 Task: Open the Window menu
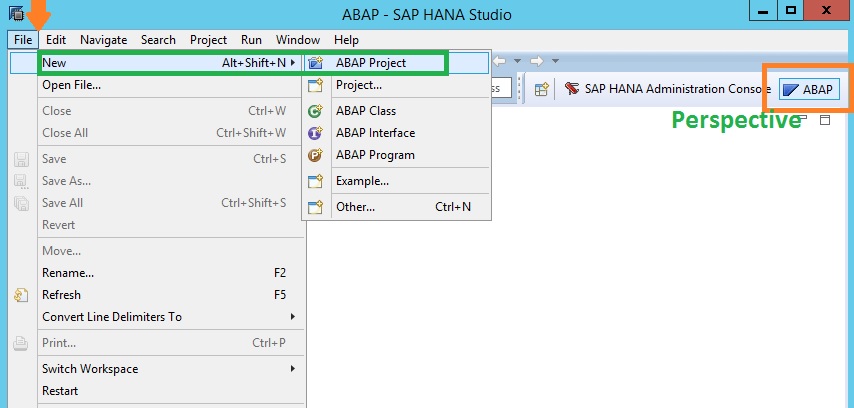coord(298,40)
